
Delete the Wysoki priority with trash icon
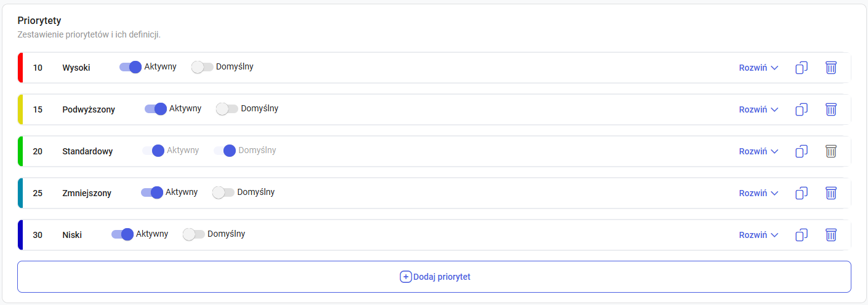point(830,68)
